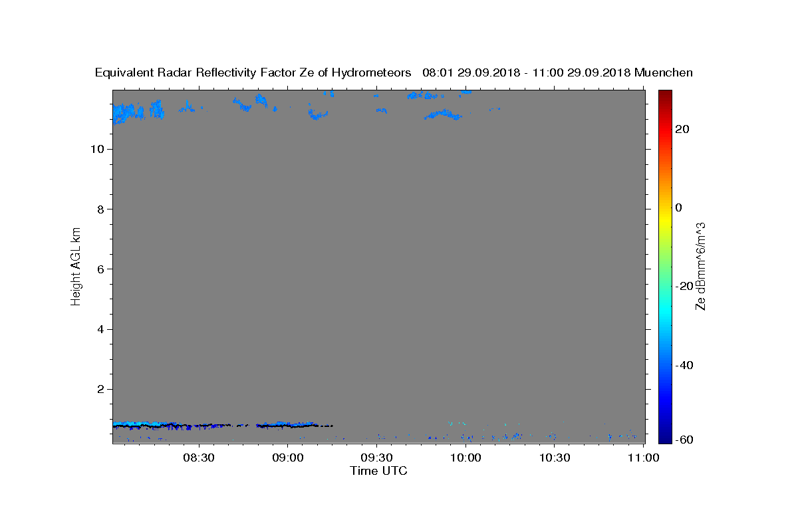This screenshot has height=532, width=798.
Task: Click the '09:30' time tick label
Action: click(x=377, y=458)
